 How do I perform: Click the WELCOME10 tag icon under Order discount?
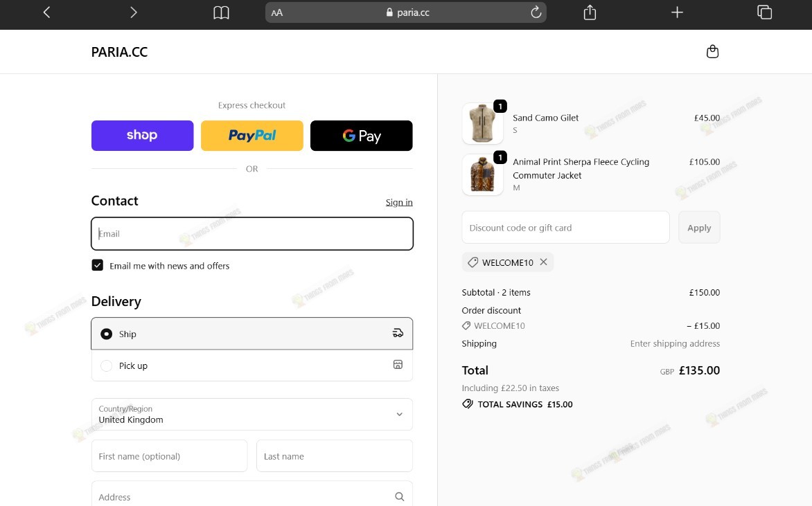pyautogui.click(x=466, y=325)
